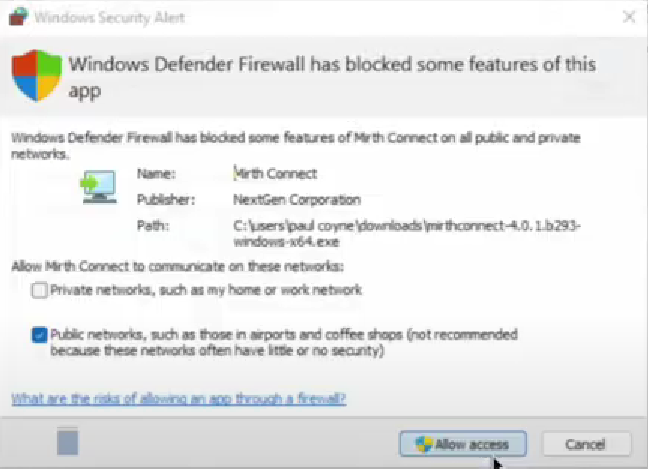This screenshot has height=469, width=648.
Task: Click the 'Public networks, such as those in airports' label
Action: coord(284,342)
